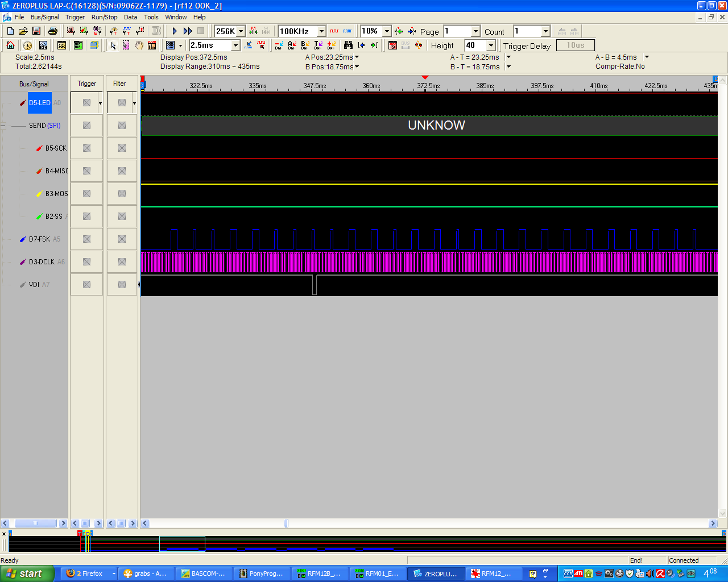Select the arrow pointer cursor tool
This screenshot has height=582, width=728.
pyautogui.click(x=113, y=45)
